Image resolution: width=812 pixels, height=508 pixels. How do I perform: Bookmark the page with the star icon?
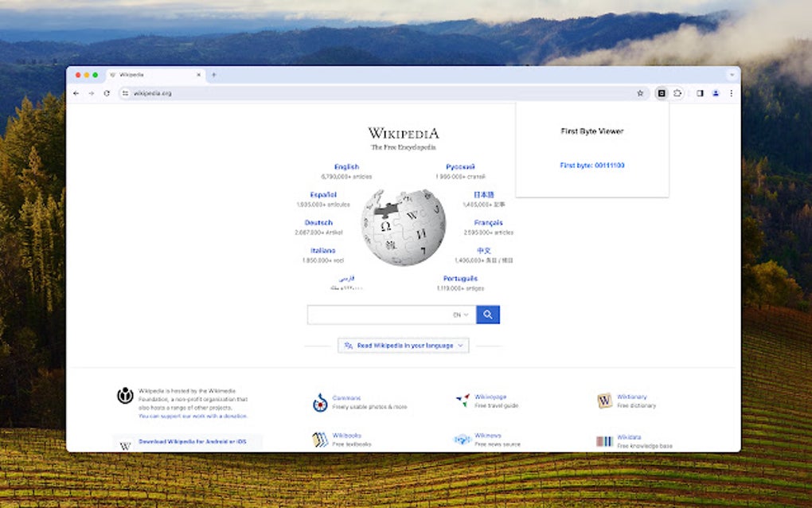point(640,93)
